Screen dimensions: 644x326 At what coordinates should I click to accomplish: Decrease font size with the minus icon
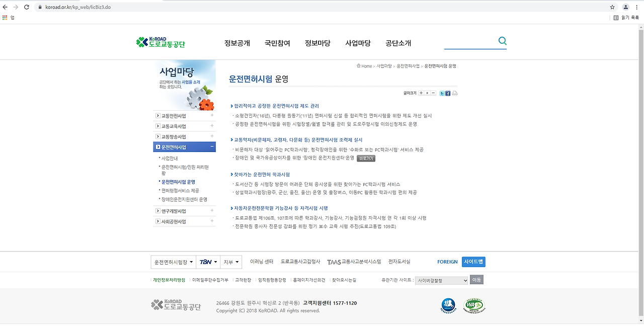click(433, 93)
